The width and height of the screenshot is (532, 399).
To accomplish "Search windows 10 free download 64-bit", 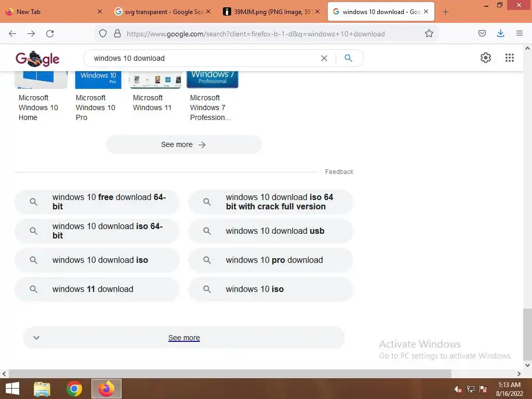I will click(x=97, y=202).
